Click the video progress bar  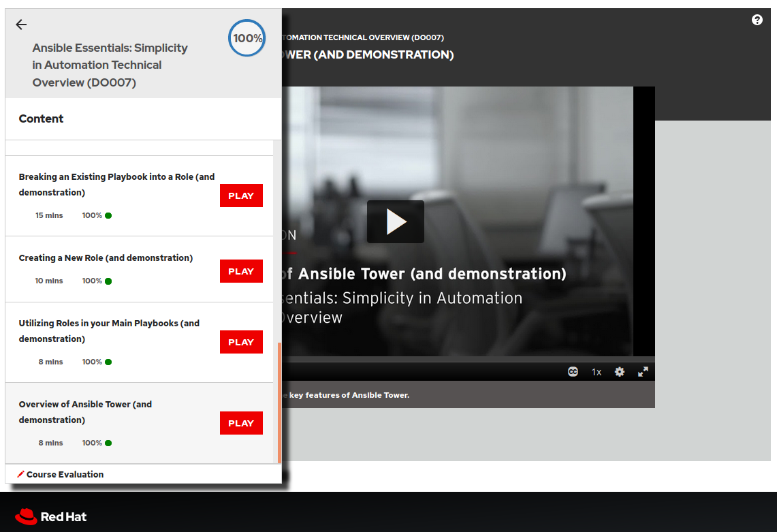469,359
